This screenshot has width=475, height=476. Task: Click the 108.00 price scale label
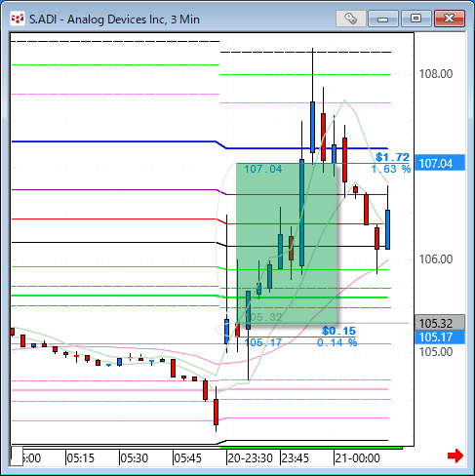(436, 74)
